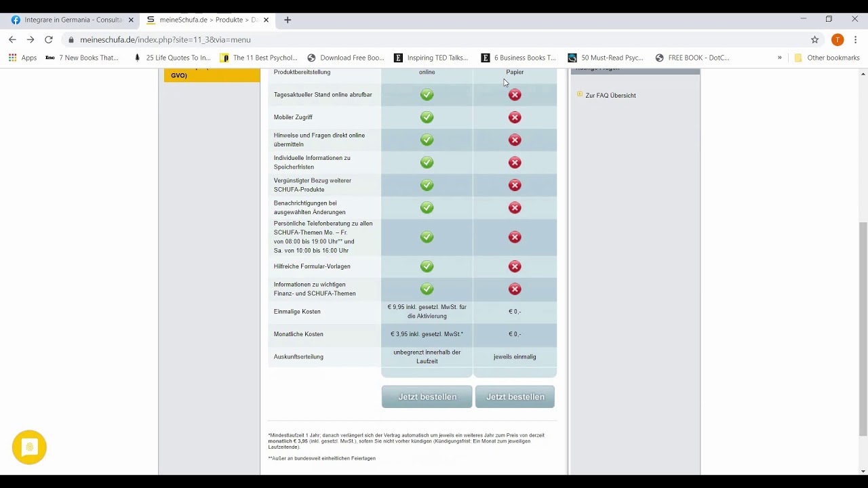
Task: Open the Apps bookmark shortcut
Action: [23, 58]
